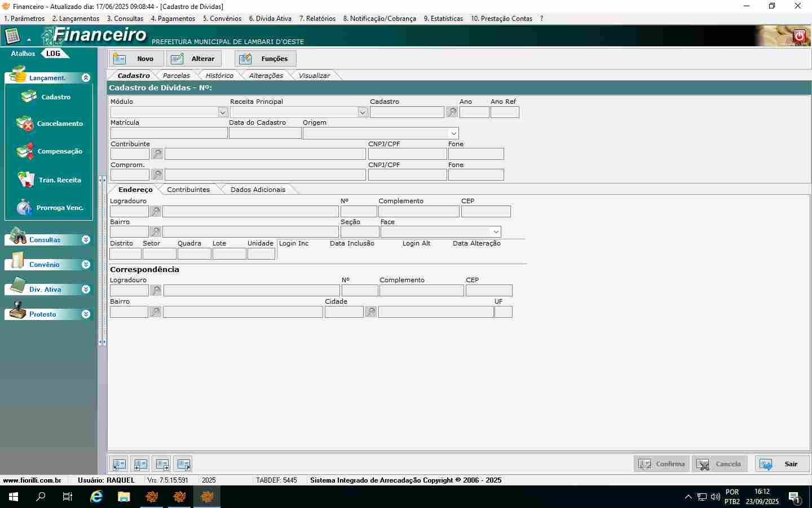Select Tran. Receita sidebar icon
This screenshot has width=812, height=508.
25,180
